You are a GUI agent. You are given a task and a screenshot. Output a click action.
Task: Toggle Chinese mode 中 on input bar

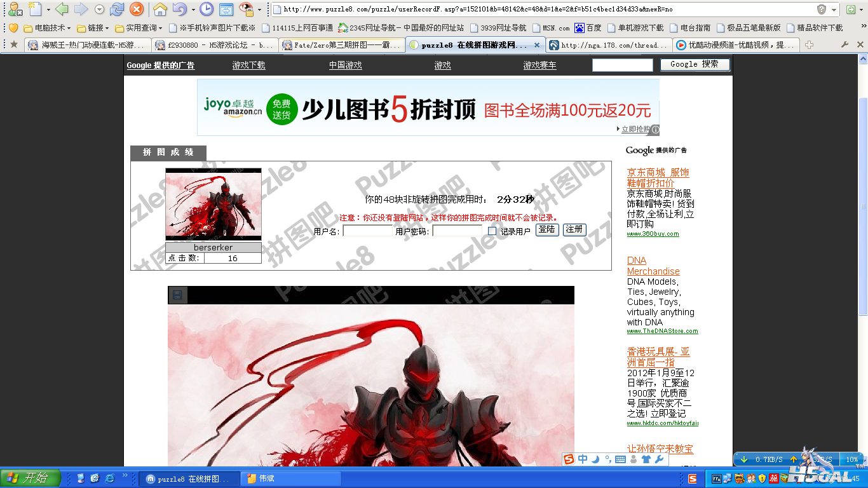(583, 459)
